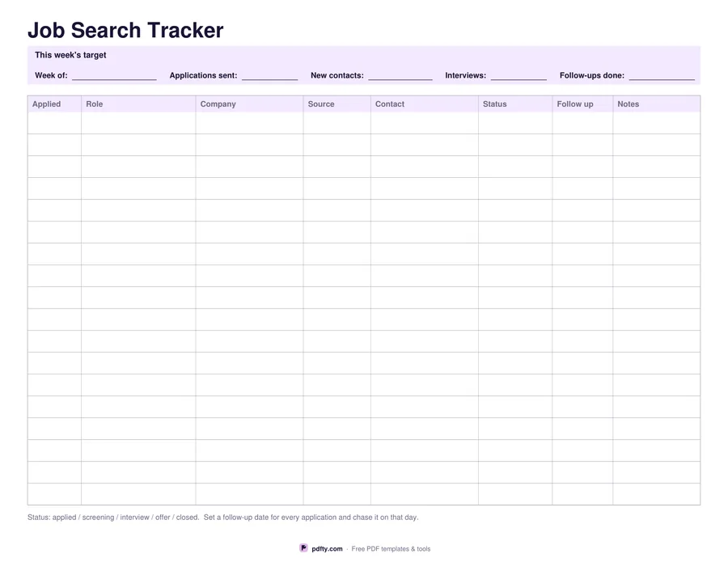728x562 pixels.
Task: Select the Contact column header
Action: tap(425, 104)
